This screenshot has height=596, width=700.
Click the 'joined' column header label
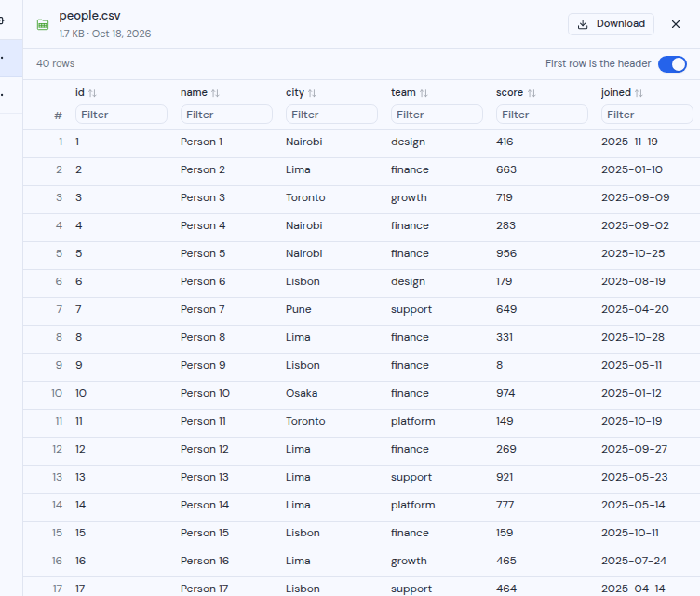click(x=616, y=92)
